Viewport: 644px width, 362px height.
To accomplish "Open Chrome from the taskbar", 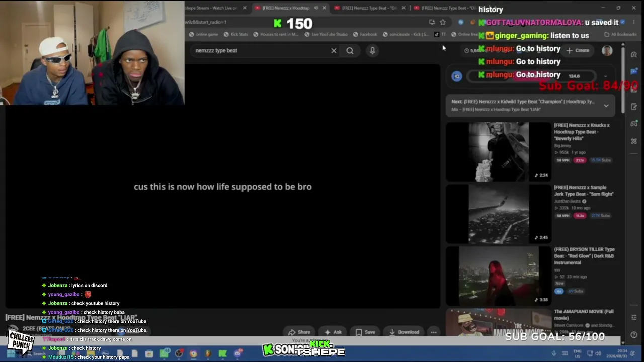I will pyautogui.click(x=193, y=354).
